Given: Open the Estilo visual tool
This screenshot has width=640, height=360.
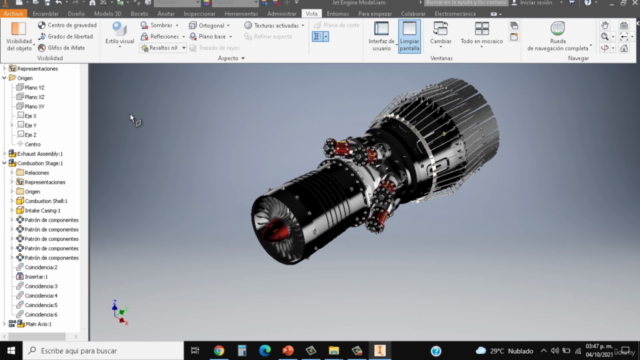Looking at the screenshot, I should click(119, 34).
